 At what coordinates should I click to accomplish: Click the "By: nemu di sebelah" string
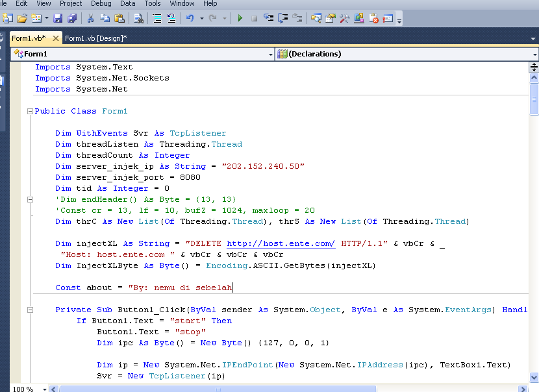[181, 288]
